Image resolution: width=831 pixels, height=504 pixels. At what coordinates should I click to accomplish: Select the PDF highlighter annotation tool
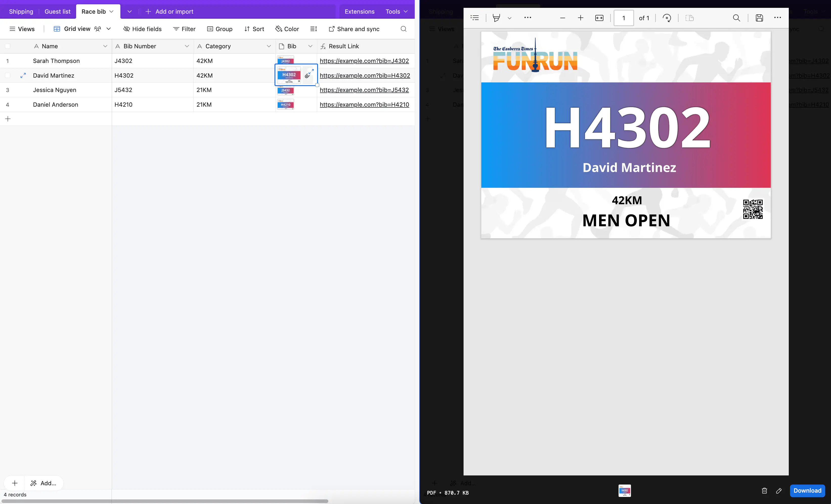[x=496, y=18]
